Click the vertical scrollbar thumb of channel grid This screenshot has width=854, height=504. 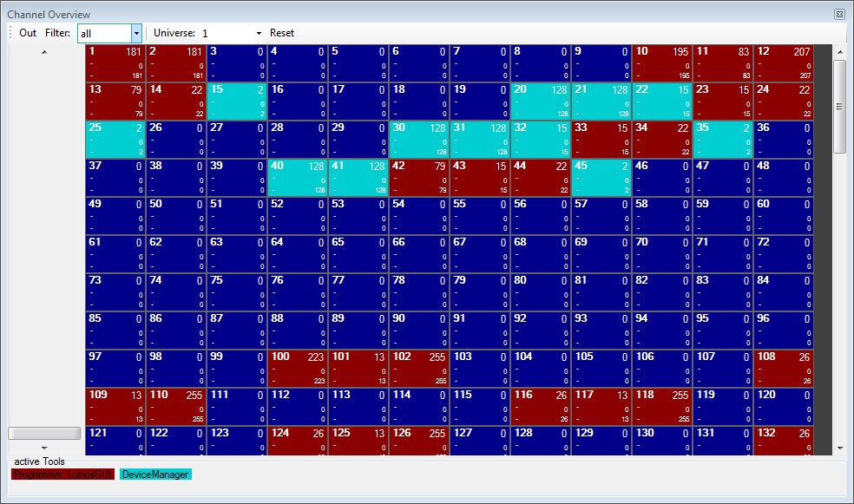click(839, 106)
